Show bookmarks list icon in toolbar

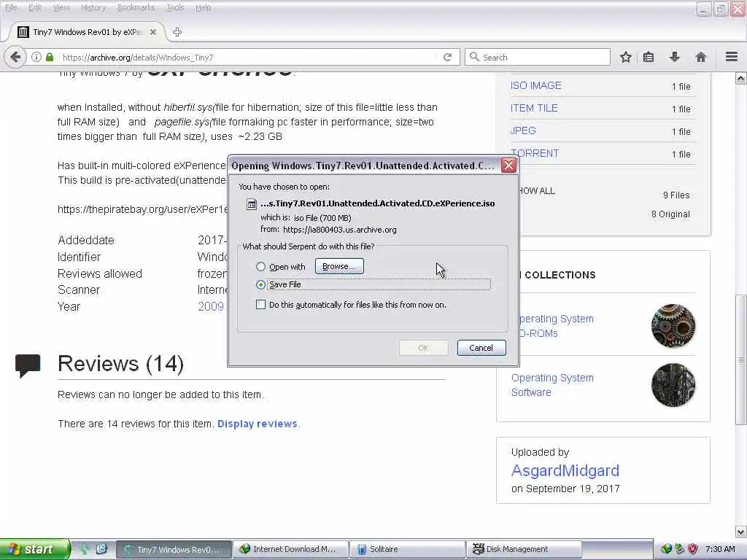649,57
